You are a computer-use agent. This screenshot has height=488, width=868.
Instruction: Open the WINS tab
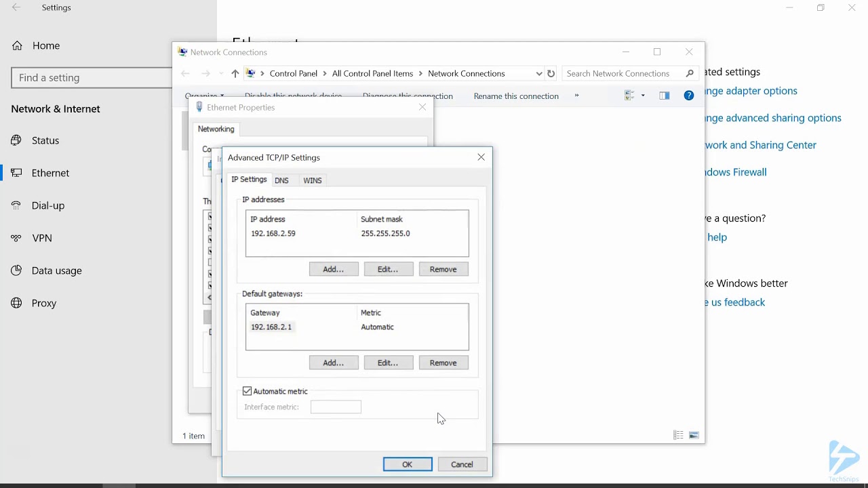coord(313,180)
